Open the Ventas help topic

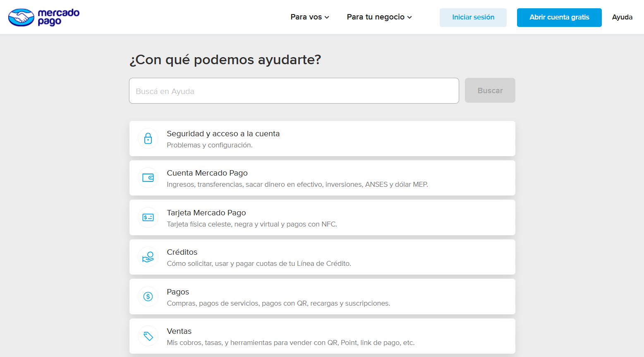click(x=322, y=336)
